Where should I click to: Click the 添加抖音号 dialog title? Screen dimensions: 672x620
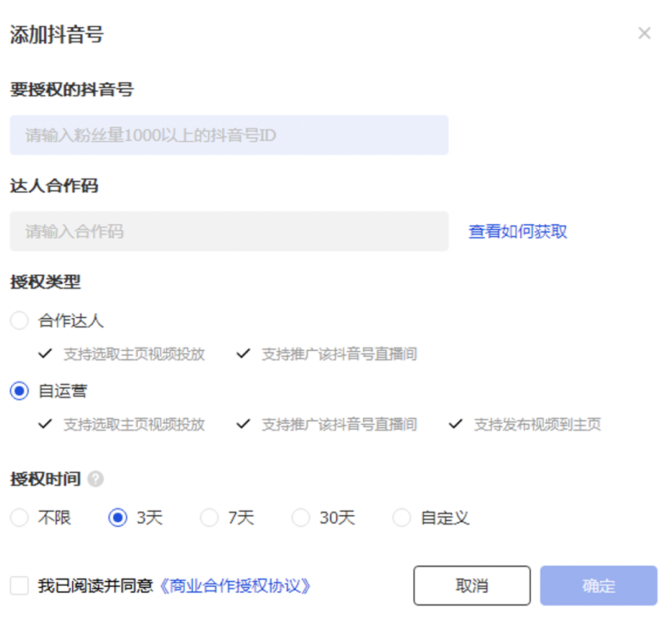57,34
